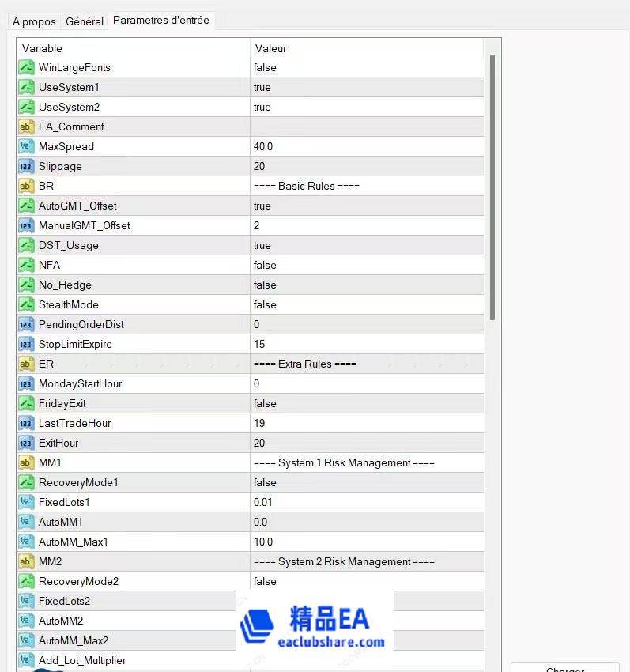Select the MM2 variable name
630x672 pixels.
50,561
